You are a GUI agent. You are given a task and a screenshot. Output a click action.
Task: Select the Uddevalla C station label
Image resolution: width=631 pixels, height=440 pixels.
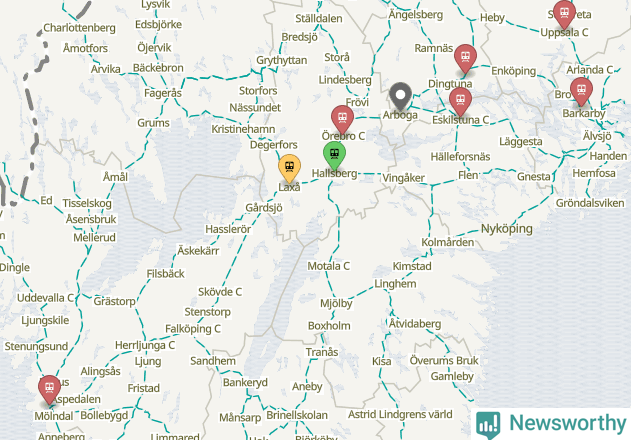tap(45, 298)
